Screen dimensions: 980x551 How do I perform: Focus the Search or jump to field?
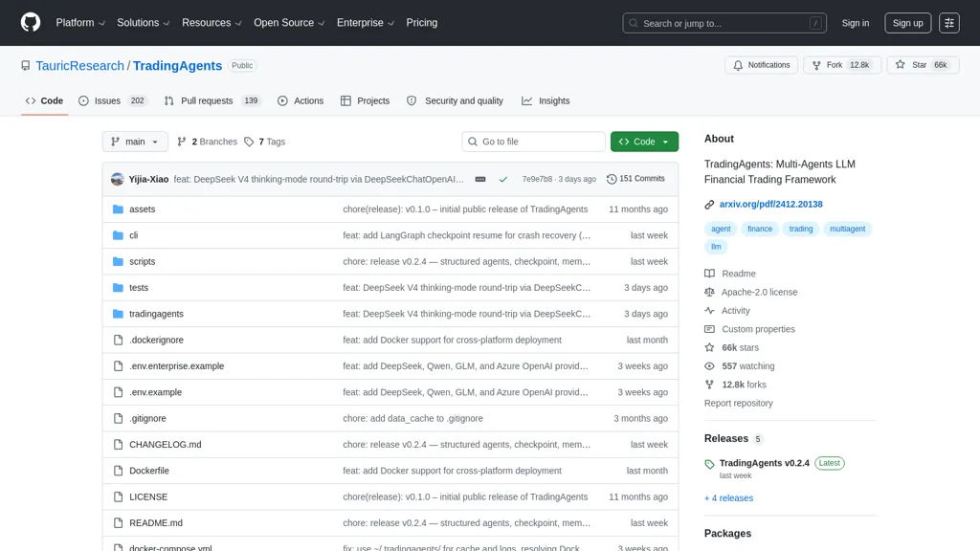click(724, 23)
